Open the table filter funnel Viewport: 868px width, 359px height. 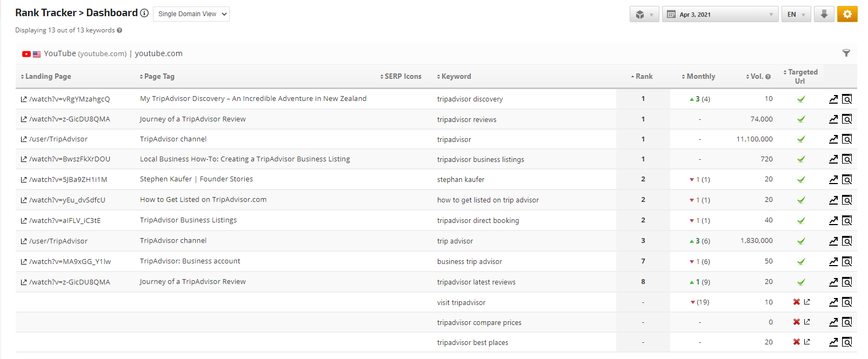coord(846,53)
